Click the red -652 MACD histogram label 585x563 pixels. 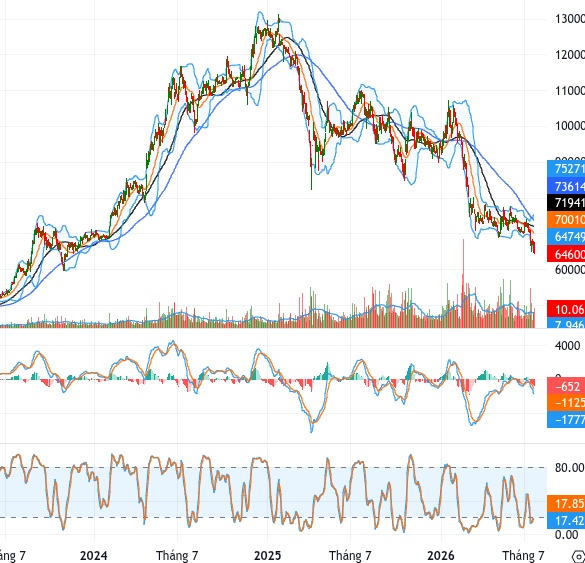566,386
